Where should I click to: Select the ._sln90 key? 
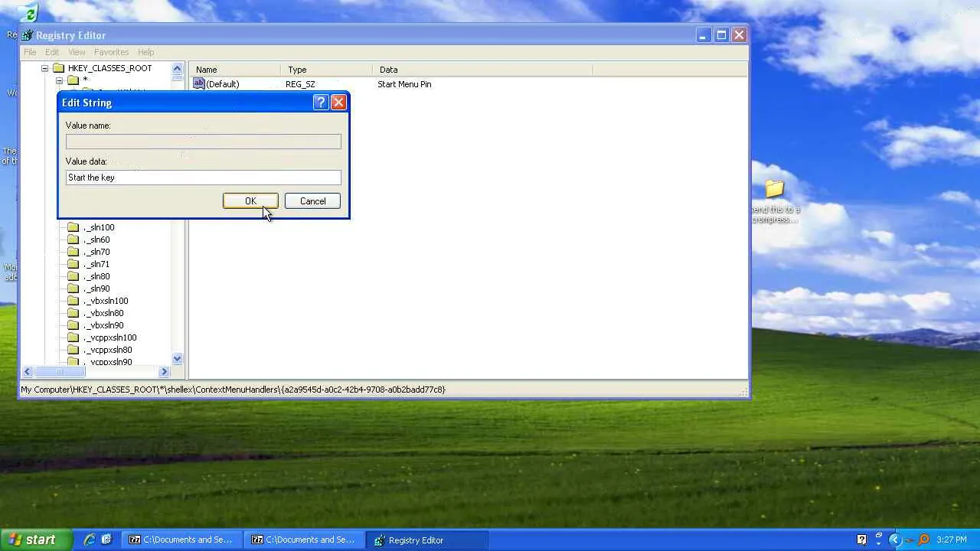pyautogui.click(x=96, y=289)
